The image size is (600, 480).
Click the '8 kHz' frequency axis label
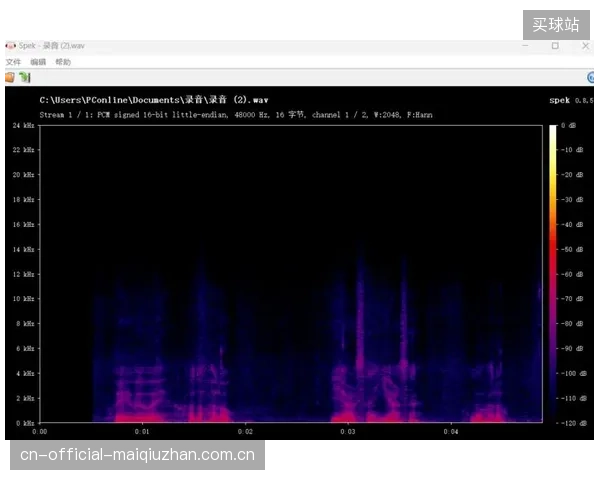tap(25, 324)
